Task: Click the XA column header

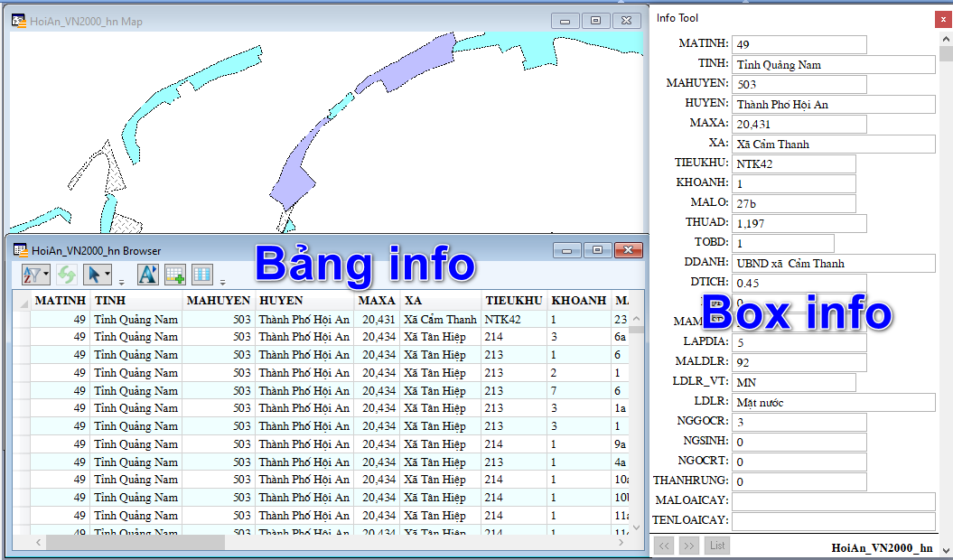Action: [440, 301]
